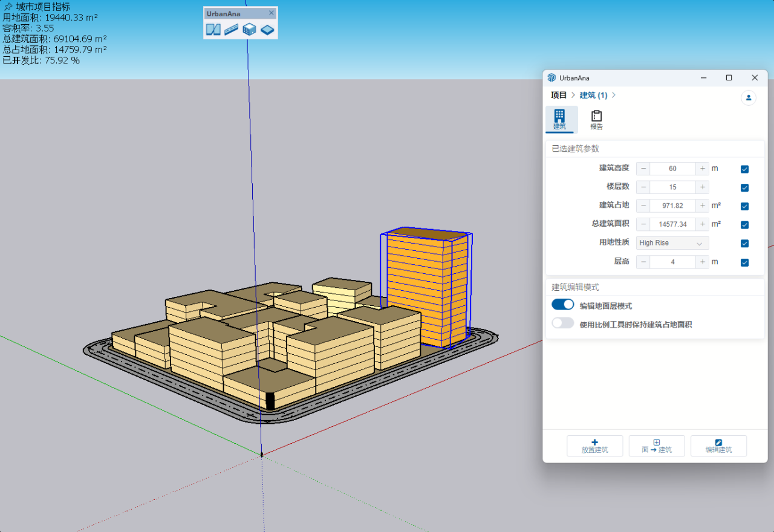Go to 项目 in the breadcrumb
Image resolution: width=774 pixels, height=532 pixels.
[559, 96]
